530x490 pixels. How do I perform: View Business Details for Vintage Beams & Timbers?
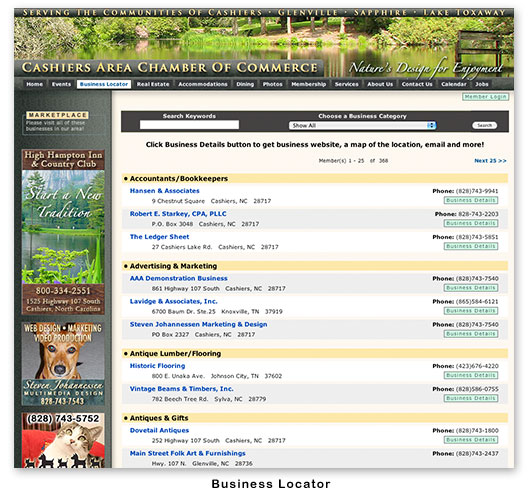pos(471,398)
